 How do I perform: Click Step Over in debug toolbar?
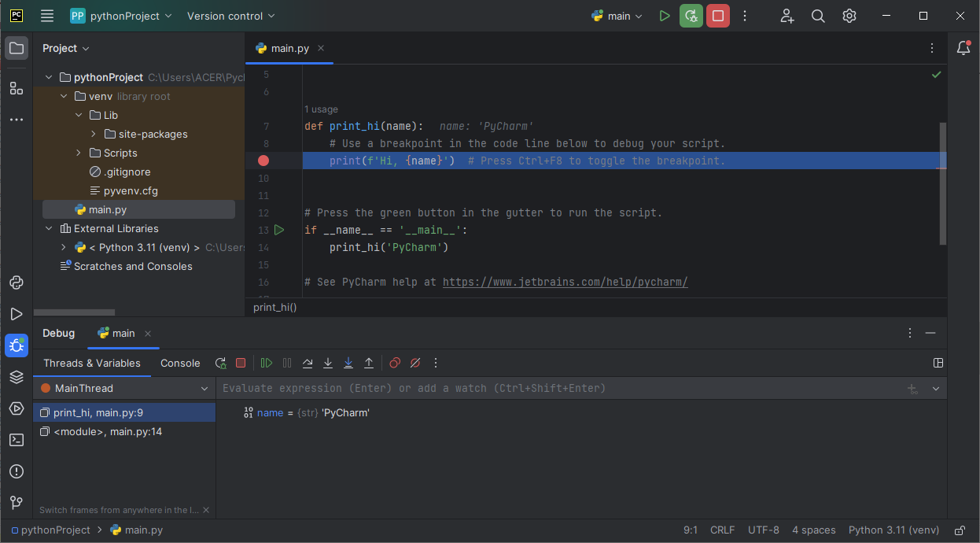(308, 363)
